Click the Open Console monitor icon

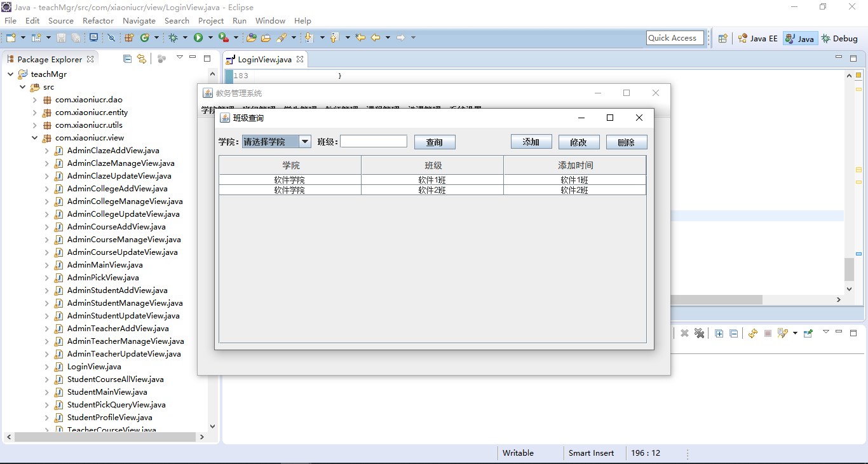93,38
